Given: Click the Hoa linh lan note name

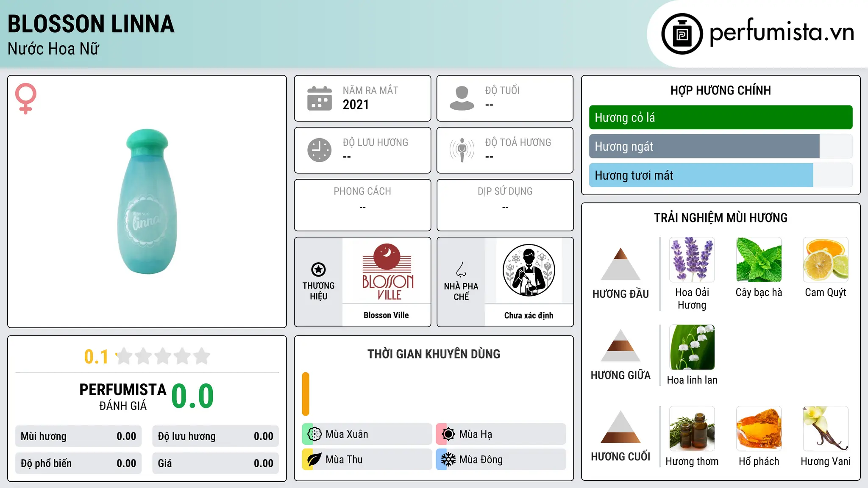Looking at the screenshot, I should point(692,380).
